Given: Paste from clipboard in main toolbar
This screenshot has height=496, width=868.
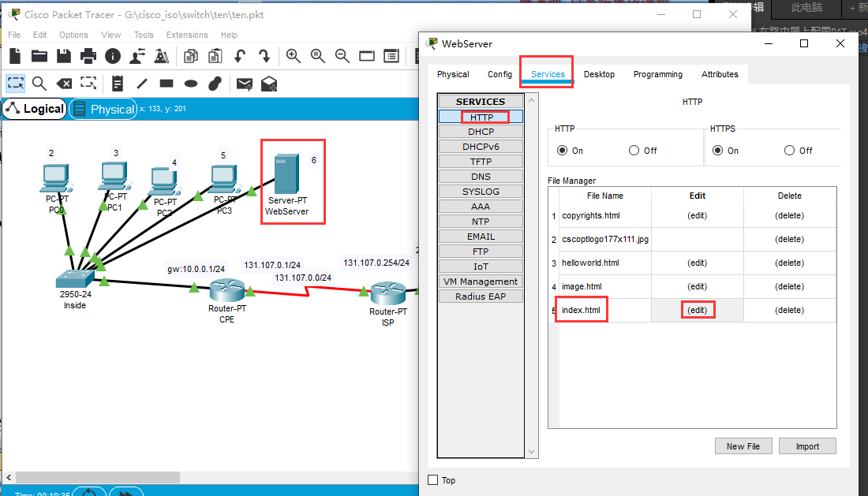Looking at the screenshot, I should point(215,56).
